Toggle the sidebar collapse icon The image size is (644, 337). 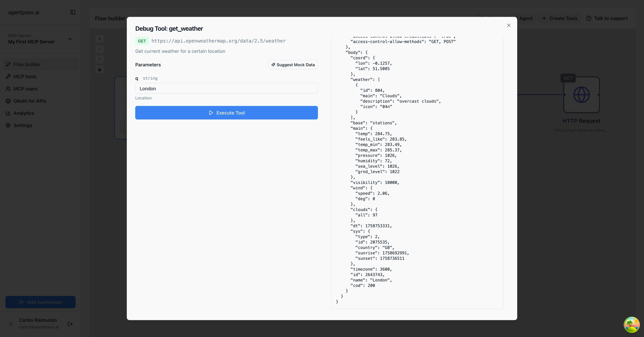(73, 12)
